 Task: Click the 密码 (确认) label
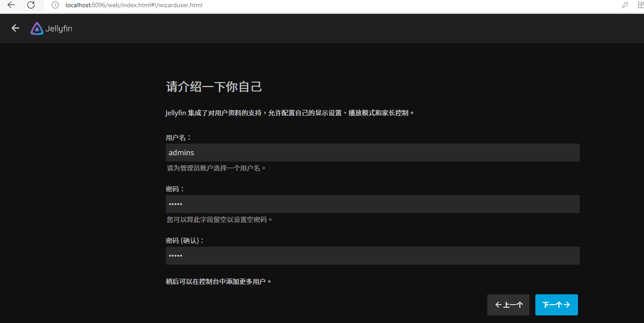pos(185,240)
